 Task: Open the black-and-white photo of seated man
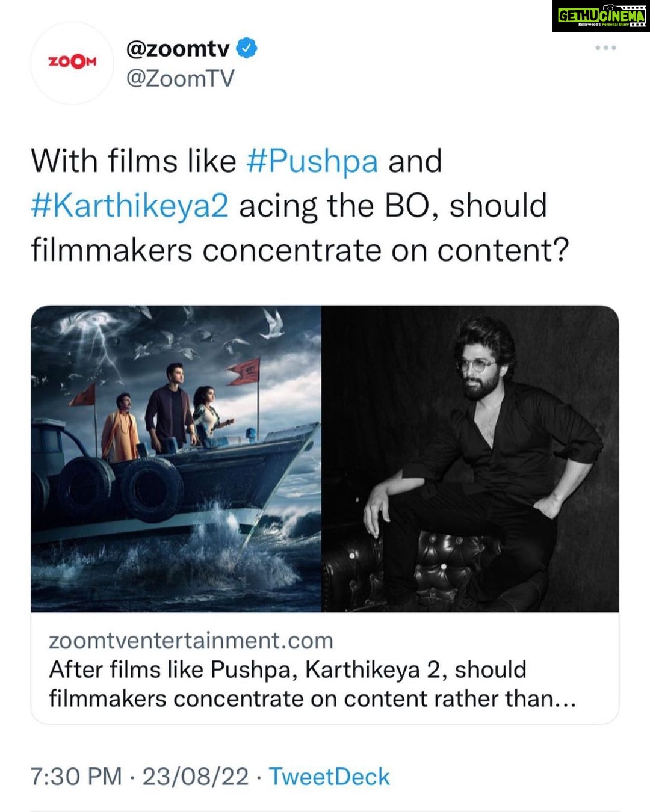[470, 458]
